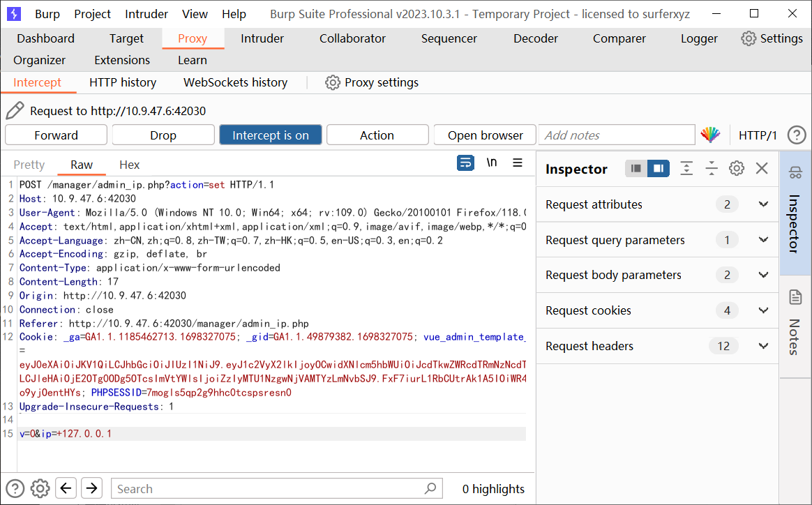Open the Action dropdown button
Image resolution: width=812 pixels, height=505 pixels.
coord(377,135)
